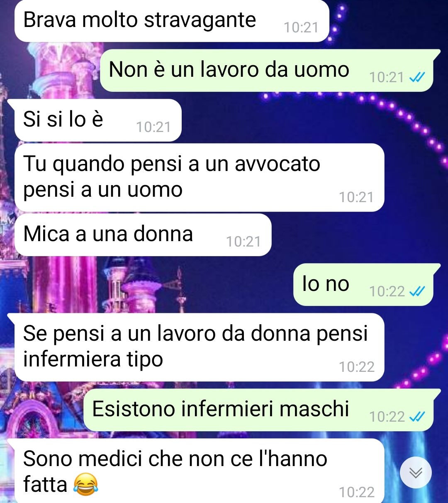
Task: Tap the scroll-to-bottom double chevron button
Action: (x=416, y=472)
